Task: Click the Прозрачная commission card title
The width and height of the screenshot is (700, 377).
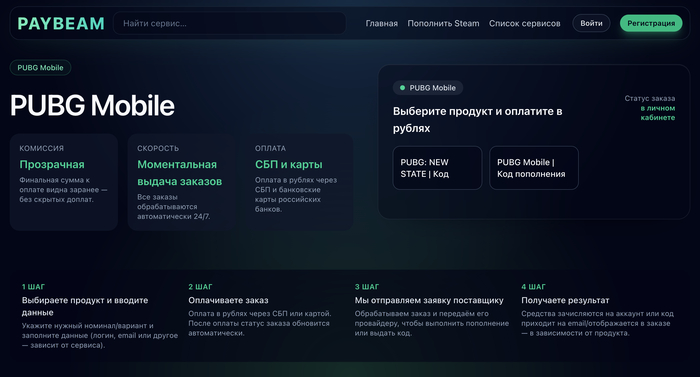Action: click(x=52, y=164)
